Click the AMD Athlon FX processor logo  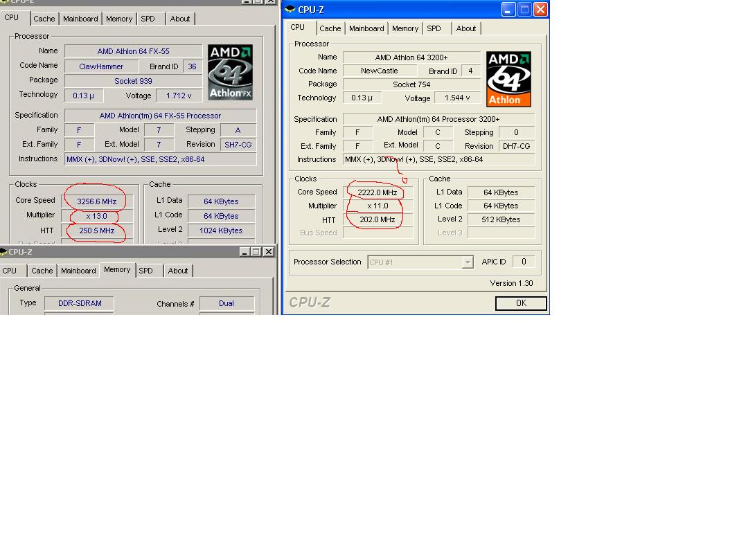(x=230, y=73)
